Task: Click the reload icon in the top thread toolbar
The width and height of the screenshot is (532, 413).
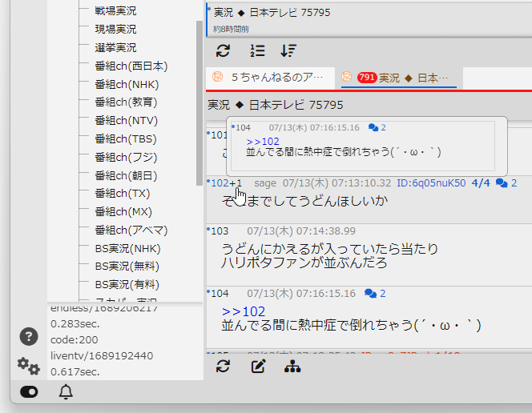Action: (x=223, y=50)
